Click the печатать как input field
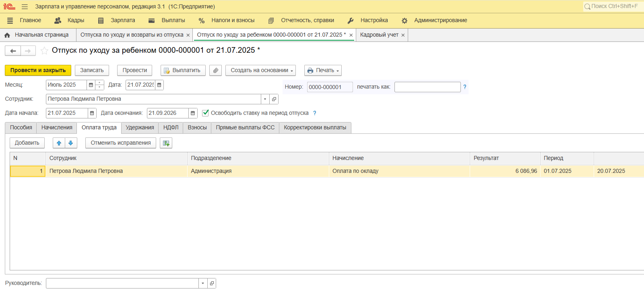The image size is (644, 291). [427, 87]
